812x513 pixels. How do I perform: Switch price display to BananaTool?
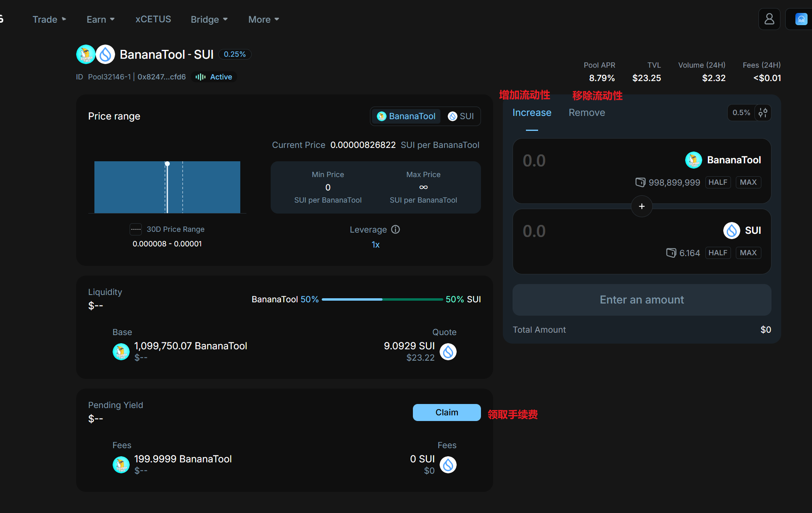[x=406, y=116]
